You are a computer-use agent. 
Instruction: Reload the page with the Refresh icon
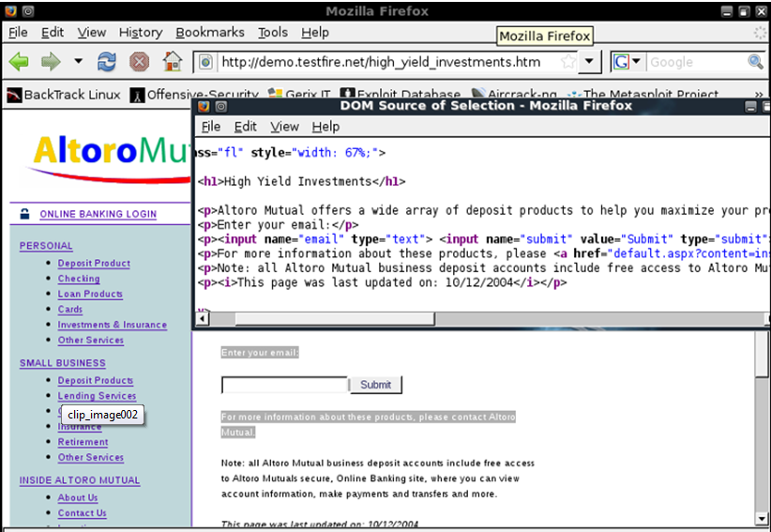coord(107,62)
